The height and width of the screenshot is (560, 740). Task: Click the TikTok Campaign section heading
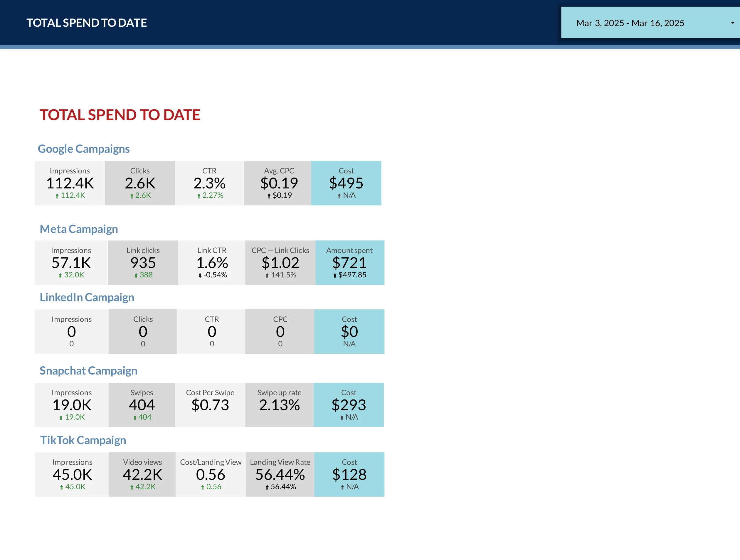83,440
